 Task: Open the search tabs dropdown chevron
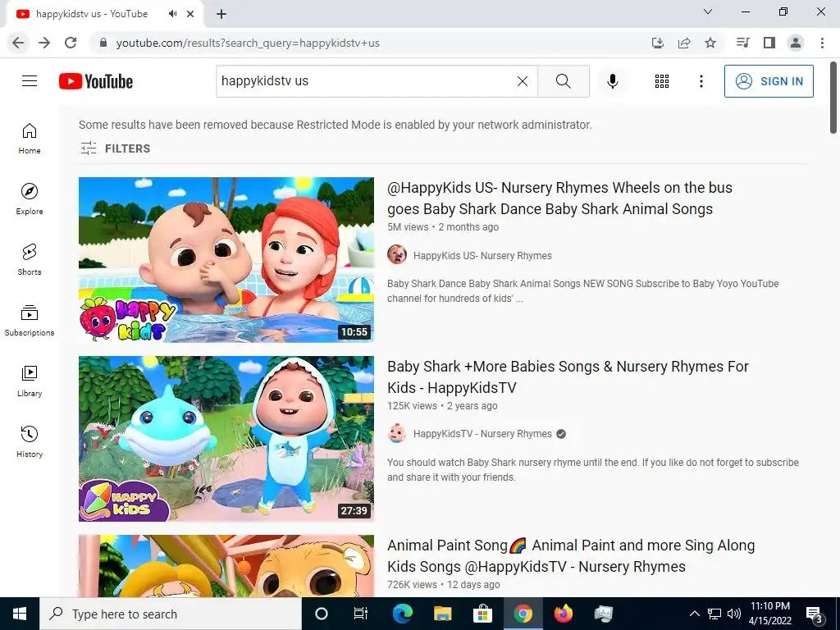[708, 11]
